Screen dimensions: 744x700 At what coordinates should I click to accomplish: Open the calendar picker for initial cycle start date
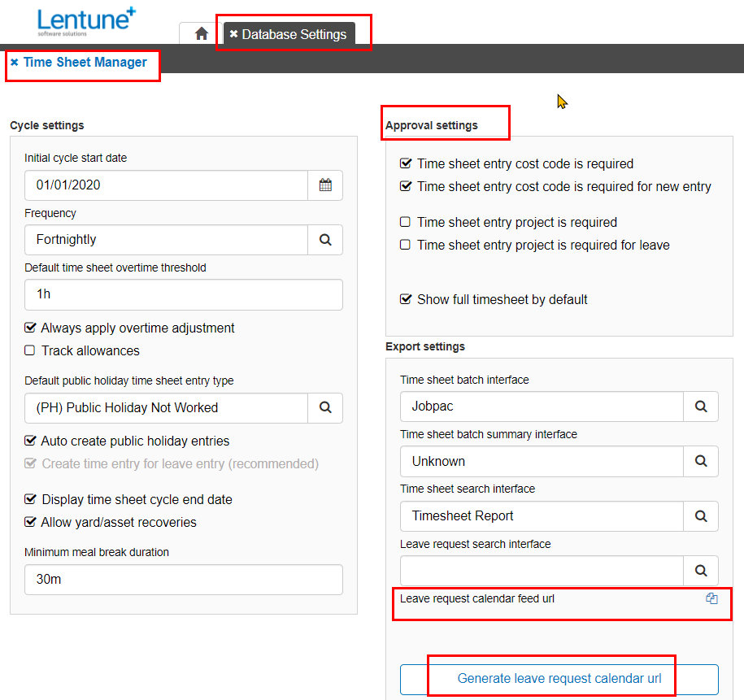(x=325, y=185)
